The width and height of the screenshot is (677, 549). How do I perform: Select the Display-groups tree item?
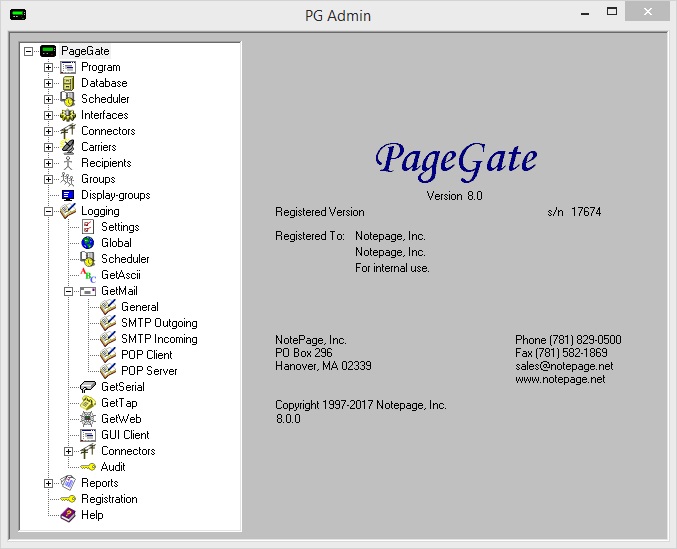click(116, 195)
